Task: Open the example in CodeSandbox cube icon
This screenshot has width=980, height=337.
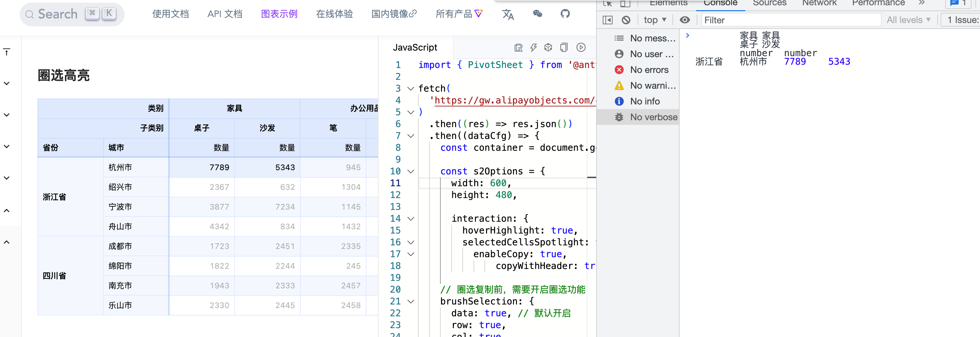Action: pos(548,48)
